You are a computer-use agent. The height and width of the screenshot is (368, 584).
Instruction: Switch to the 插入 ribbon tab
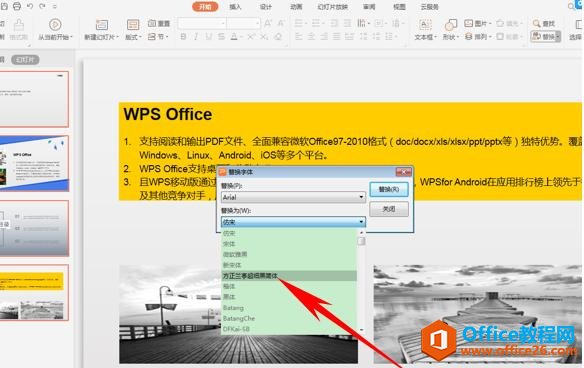click(x=235, y=7)
